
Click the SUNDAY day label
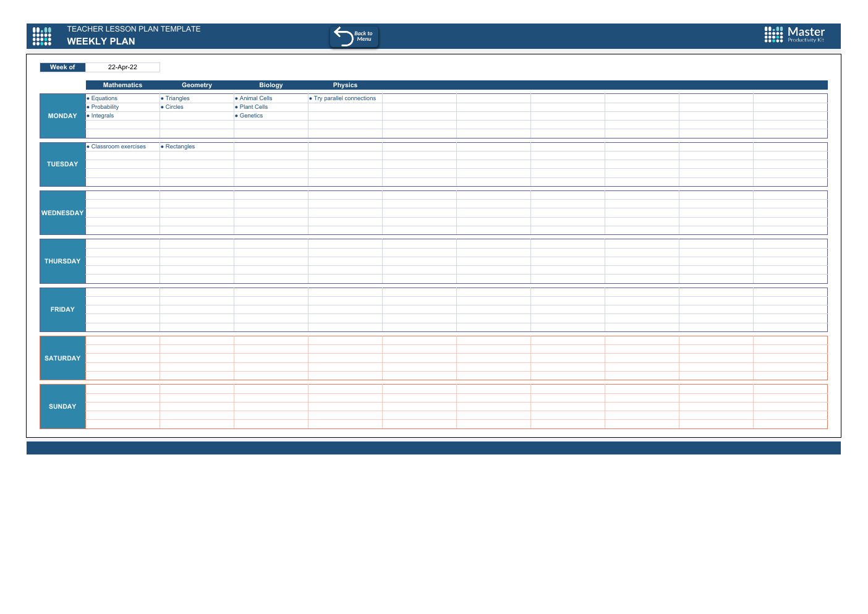[x=62, y=407]
